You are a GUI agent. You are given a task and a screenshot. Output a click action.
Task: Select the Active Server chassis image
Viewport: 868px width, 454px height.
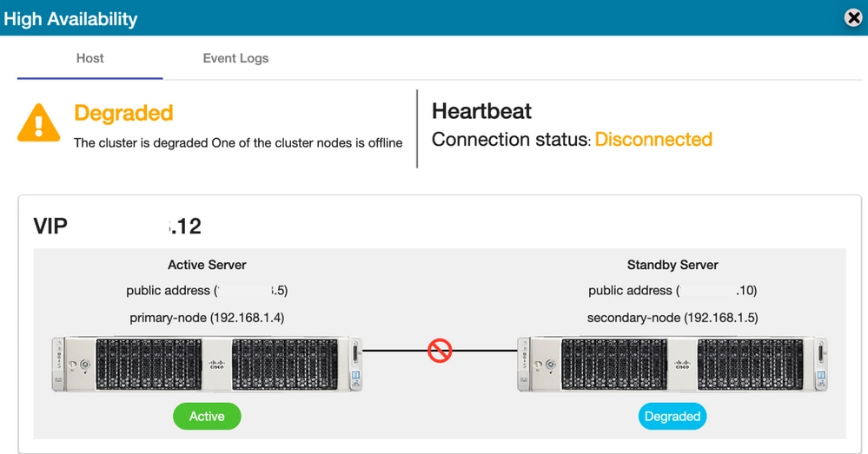click(207, 365)
